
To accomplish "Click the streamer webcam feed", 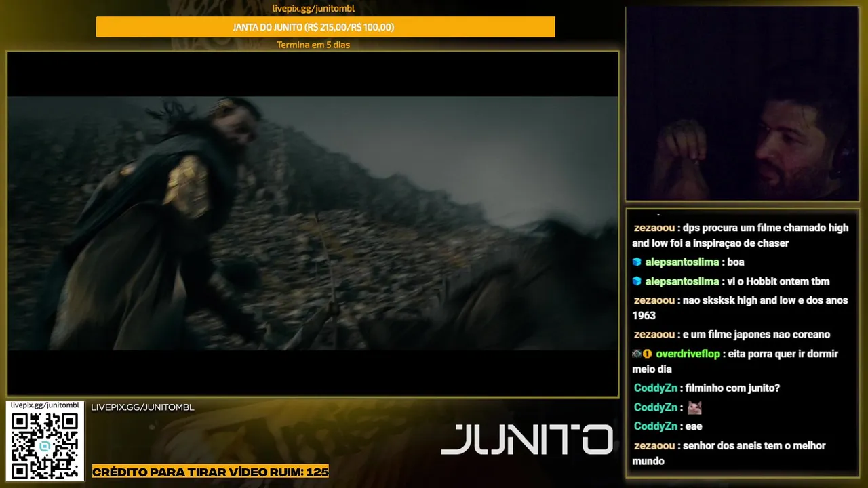I will (742, 104).
